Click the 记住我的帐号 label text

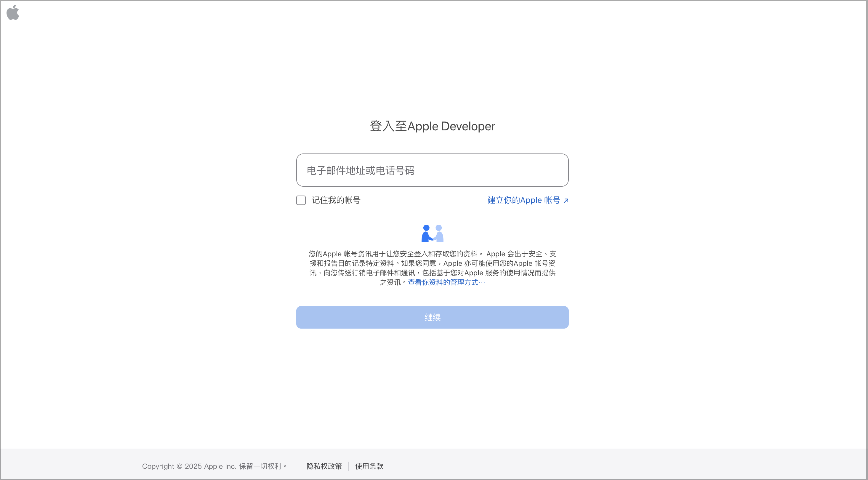pos(336,200)
